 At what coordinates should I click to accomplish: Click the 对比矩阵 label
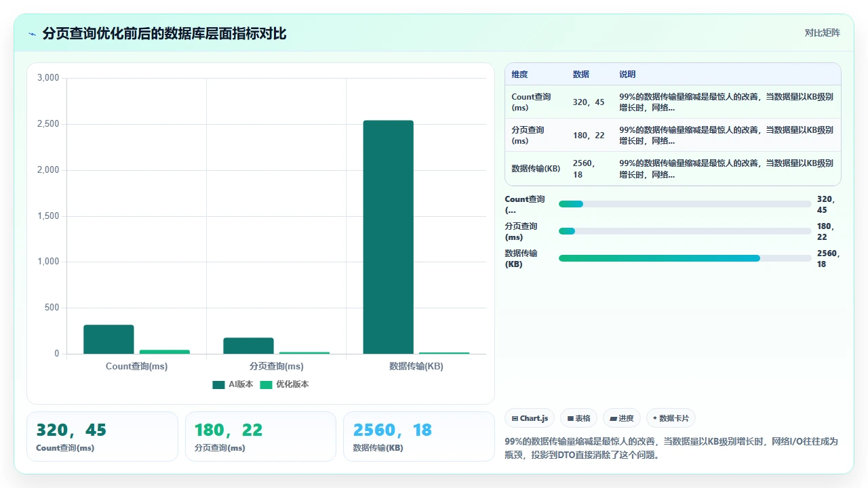pos(822,33)
